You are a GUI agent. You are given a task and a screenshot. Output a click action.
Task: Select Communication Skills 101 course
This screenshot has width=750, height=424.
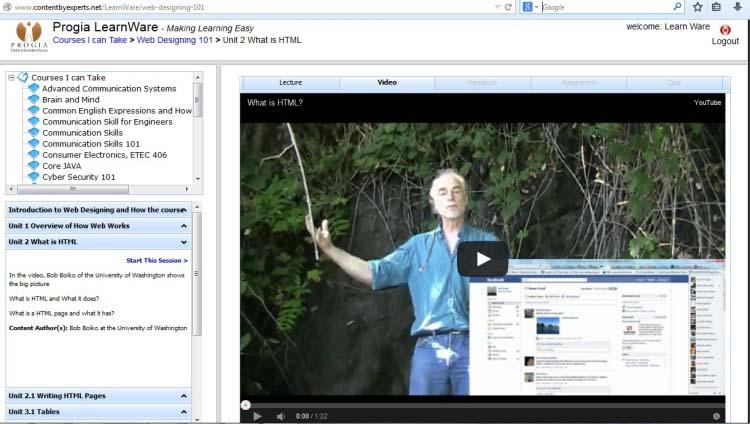91,144
